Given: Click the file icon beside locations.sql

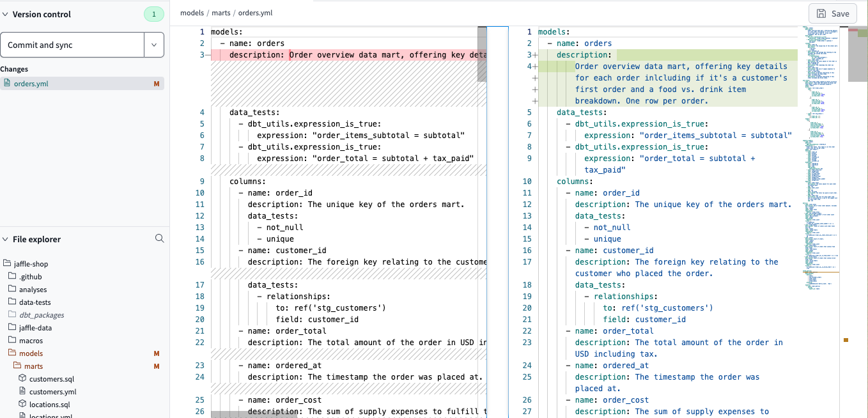Looking at the screenshot, I should pyautogui.click(x=24, y=404).
